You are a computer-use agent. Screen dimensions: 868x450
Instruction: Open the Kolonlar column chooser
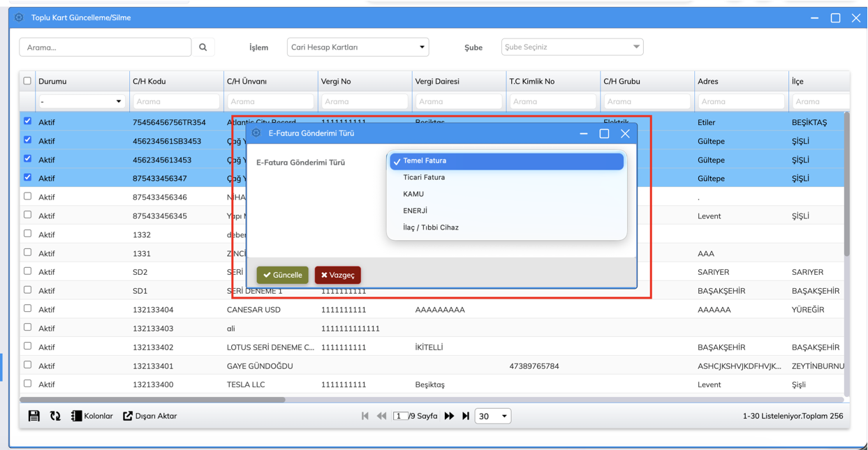click(x=91, y=416)
